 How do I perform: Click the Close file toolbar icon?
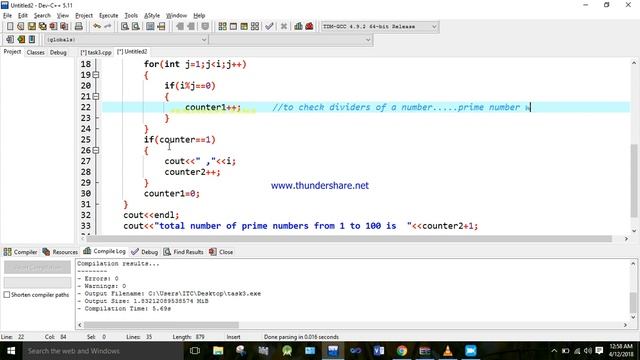point(53,27)
